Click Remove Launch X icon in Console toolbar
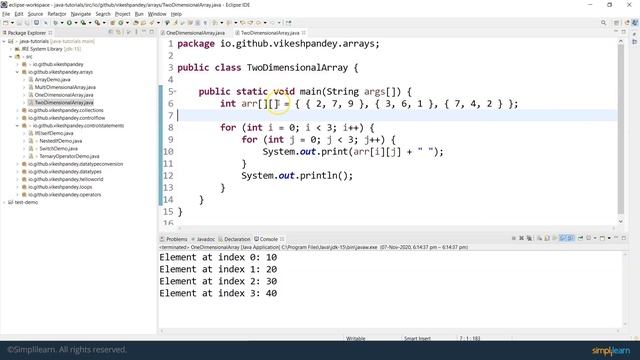Image resolution: width=640 pixels, height=360 pixels. [521, 238]
